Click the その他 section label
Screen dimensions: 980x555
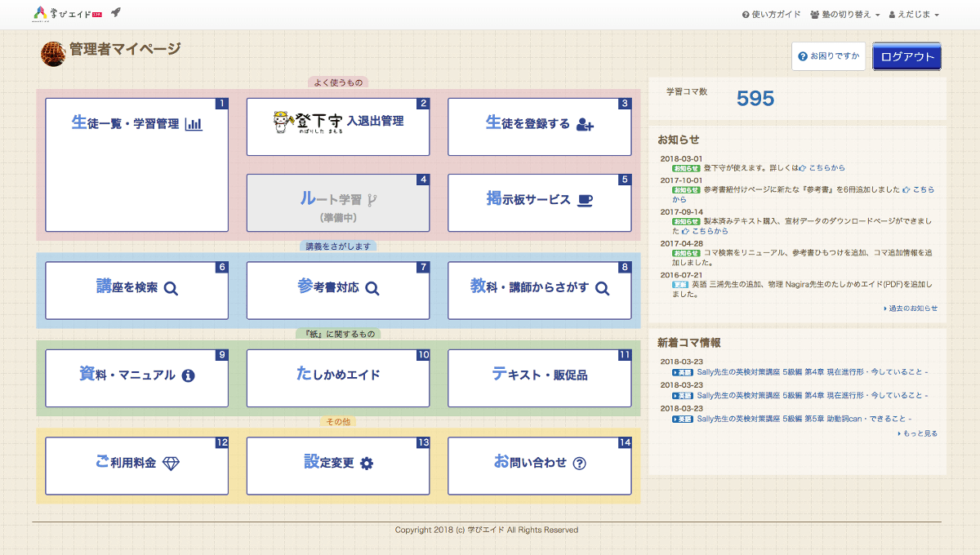click(x=338, y=422)
